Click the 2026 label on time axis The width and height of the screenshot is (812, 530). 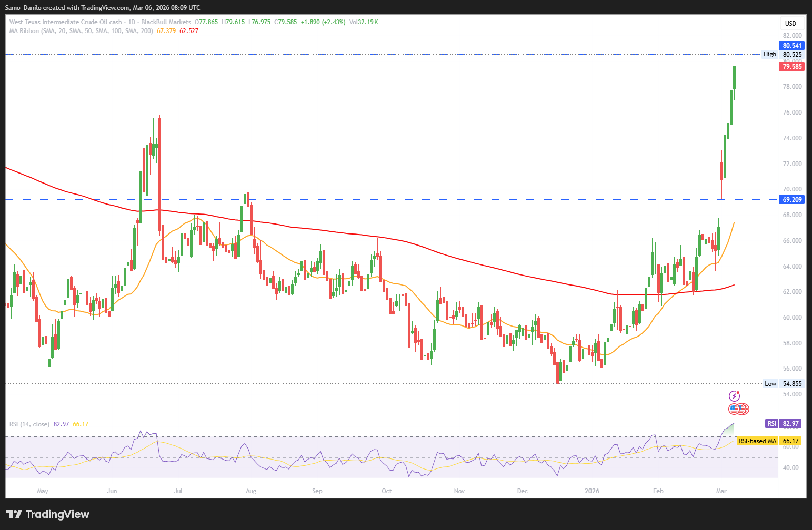592,491
